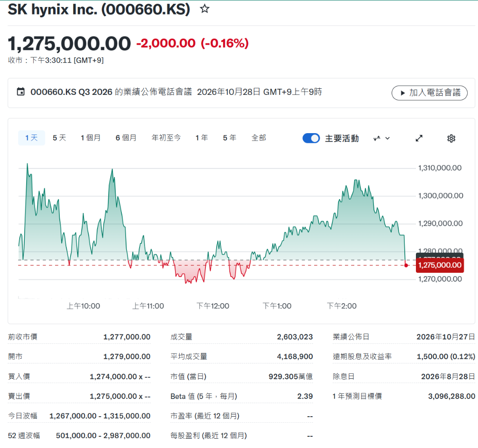Click the red 1,275,000.00 price label on chart
478x448 pixels.
point(440,265)
